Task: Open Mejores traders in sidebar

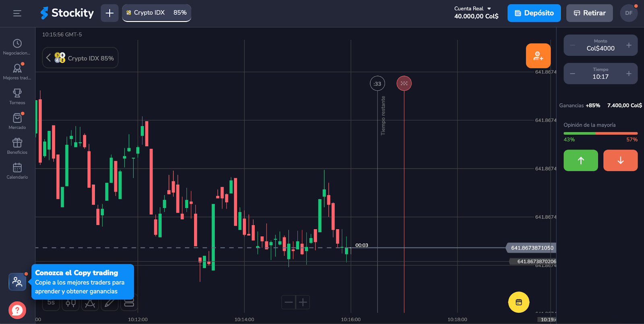Action: pyautogui.click(x=17, y=72)
